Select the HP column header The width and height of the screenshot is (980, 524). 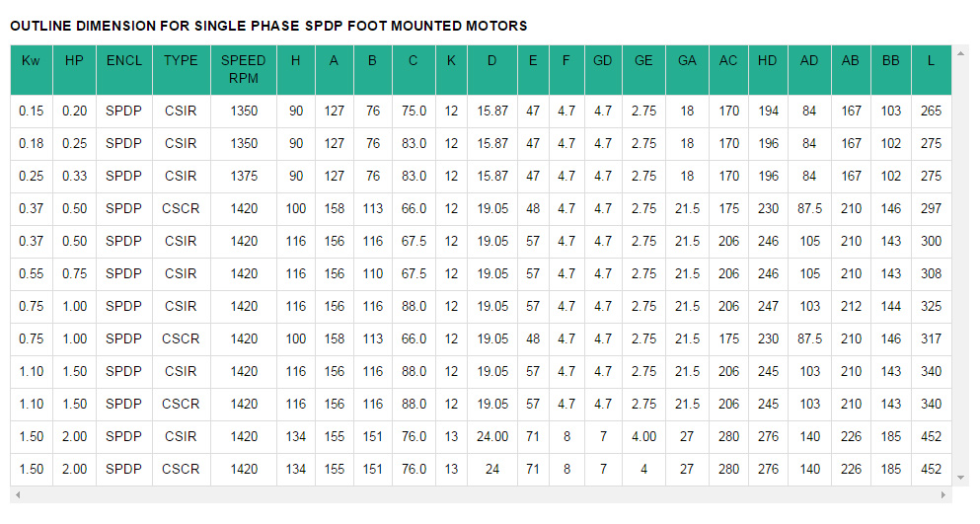point(74,60)
